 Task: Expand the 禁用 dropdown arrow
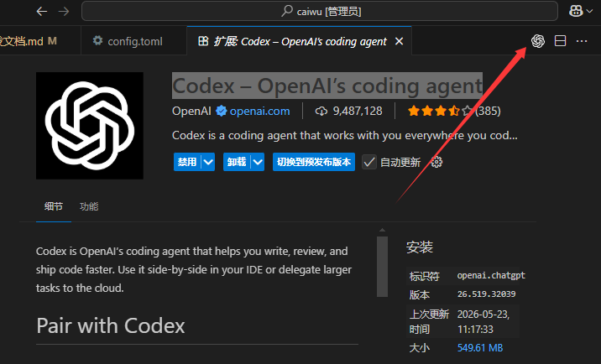click(208, 162)
